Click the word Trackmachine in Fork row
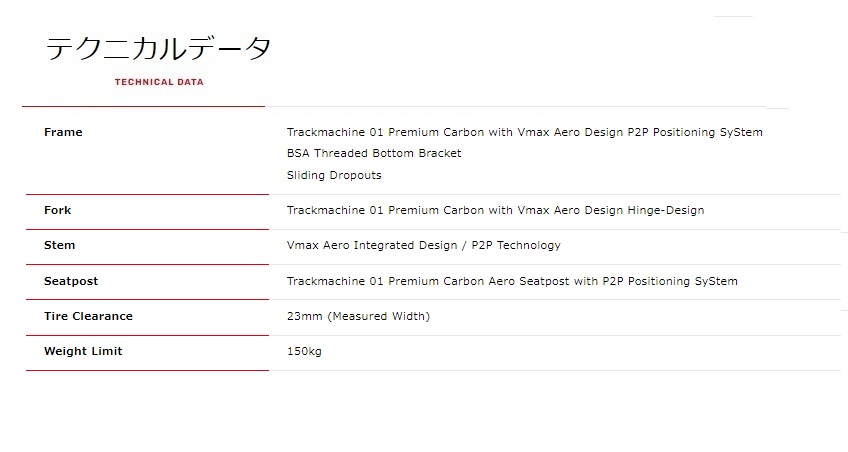The width and height of the screenshot is (848, 452). coord(326,210)
